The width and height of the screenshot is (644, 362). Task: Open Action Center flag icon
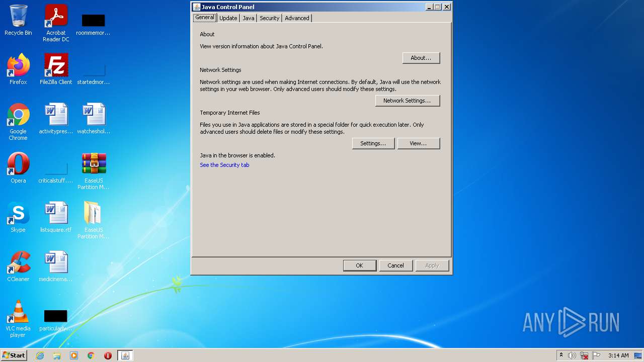click(x=596, y=355)
